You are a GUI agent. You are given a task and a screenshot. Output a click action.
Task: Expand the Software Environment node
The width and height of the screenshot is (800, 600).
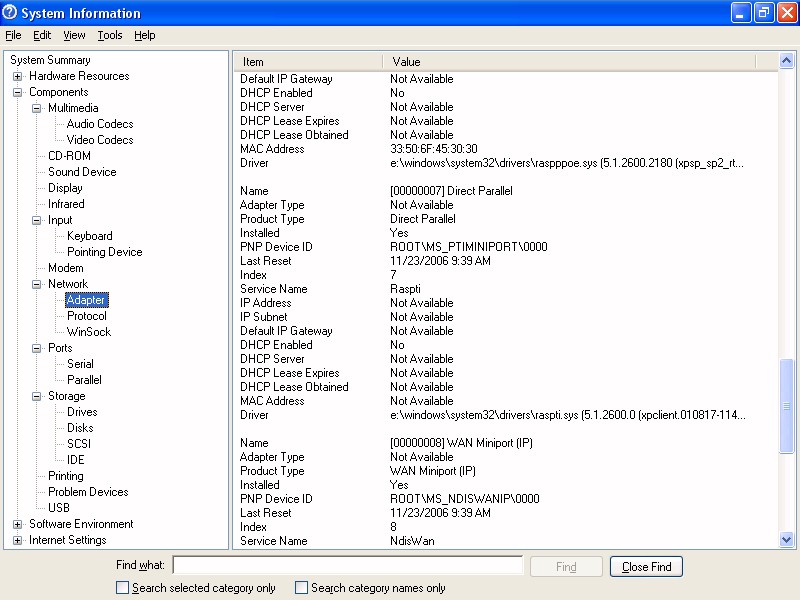18,524
